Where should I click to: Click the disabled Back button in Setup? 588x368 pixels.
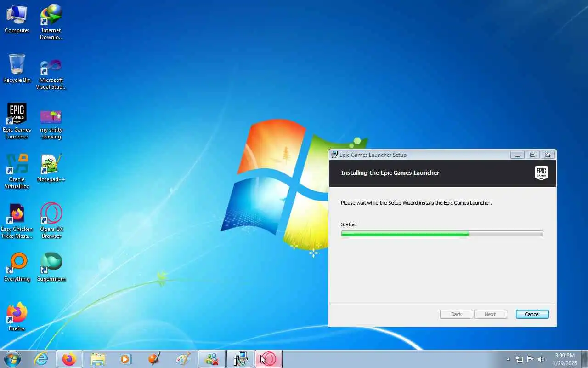(x=456, y=314)
